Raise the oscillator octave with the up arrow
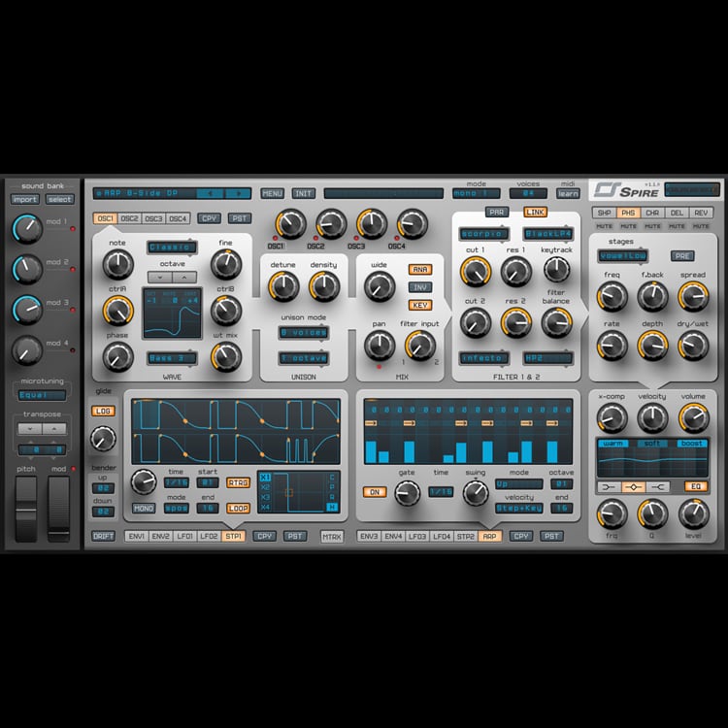Viewport: 728px width, 728px height. point(184,278)
